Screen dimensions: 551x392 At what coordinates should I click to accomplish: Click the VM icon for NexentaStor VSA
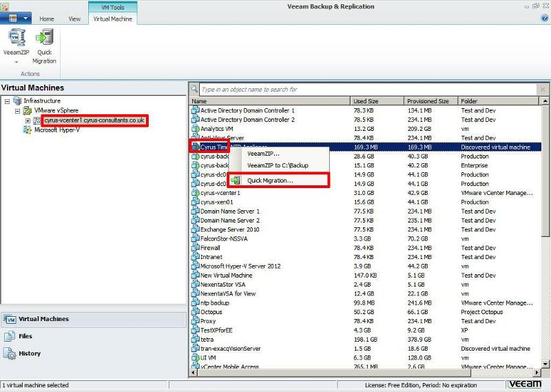(196, 284)
